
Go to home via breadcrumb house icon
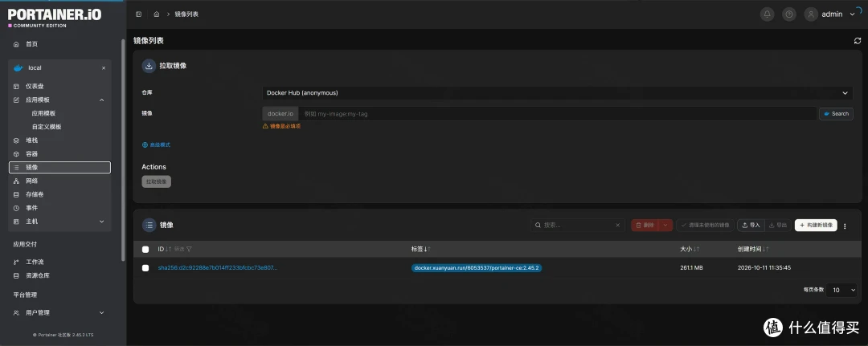[x=157, y=14]
